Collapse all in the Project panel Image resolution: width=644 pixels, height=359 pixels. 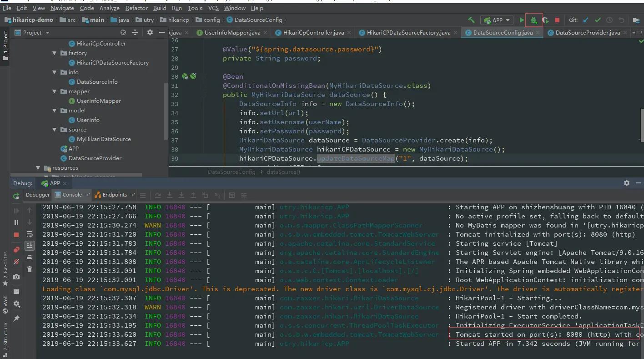coord(135,32)
